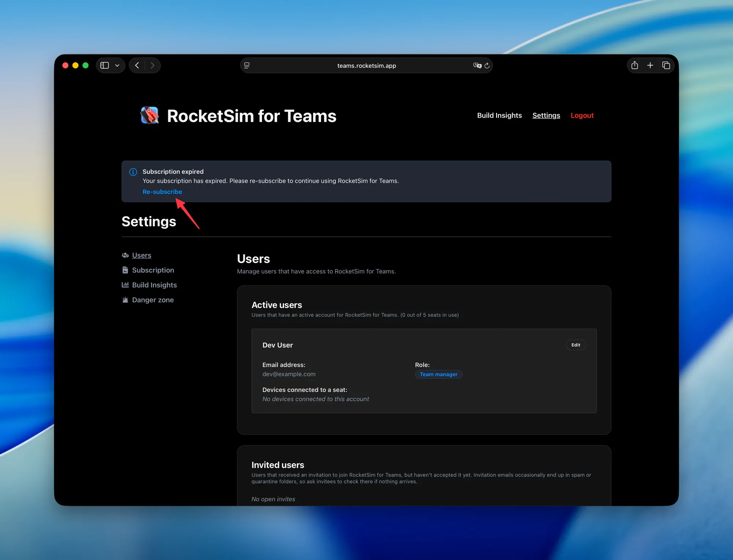Open a new tab with plus icon
The height and width of the screenshot is (560, 733).
(650, 65)
